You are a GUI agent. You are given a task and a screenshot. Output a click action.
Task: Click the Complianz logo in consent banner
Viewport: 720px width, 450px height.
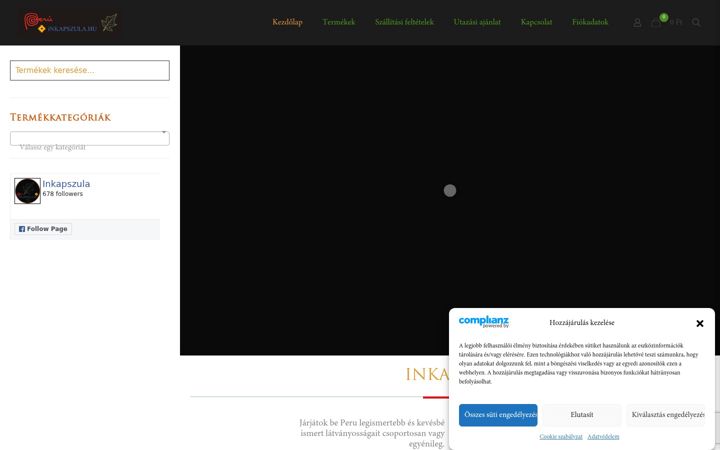pos(484,321)
